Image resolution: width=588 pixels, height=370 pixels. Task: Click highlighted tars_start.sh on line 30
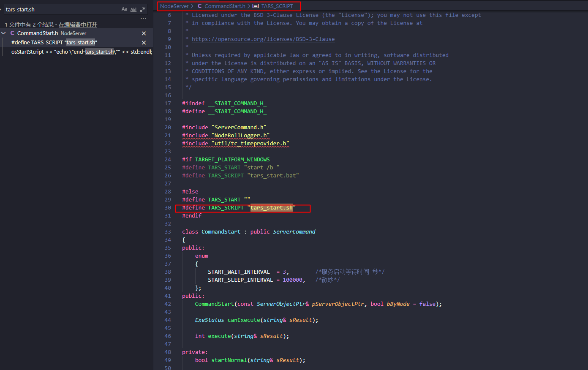point(272,208)
